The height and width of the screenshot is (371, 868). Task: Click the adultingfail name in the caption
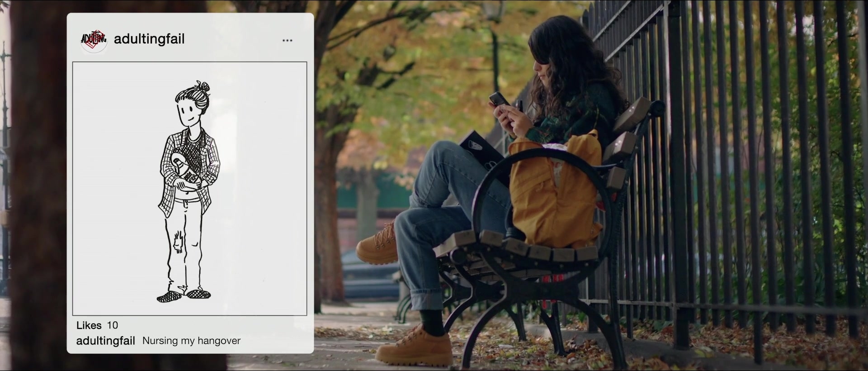point(106,341)
